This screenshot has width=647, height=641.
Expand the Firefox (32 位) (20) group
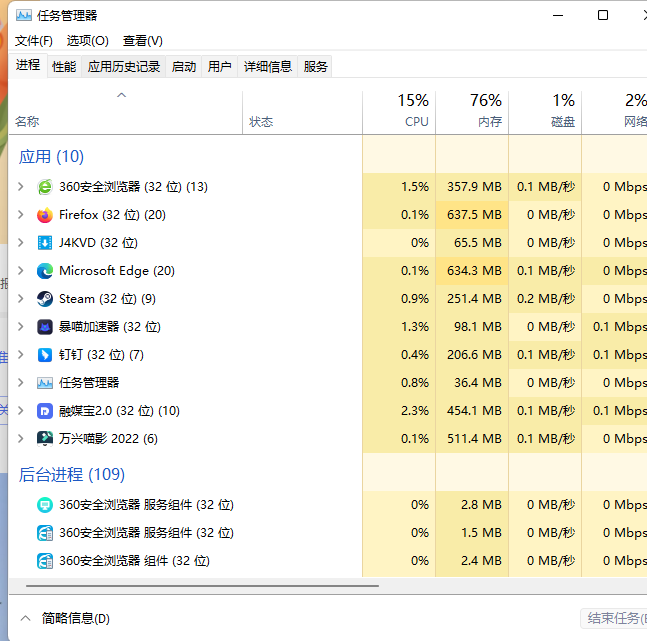tap(21, 215)
